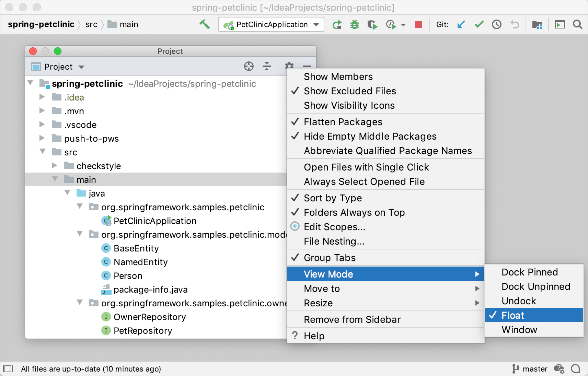Screen dimensions: 588x376
Task: Start debugging with the bug icon
Action: pos(355,25)
